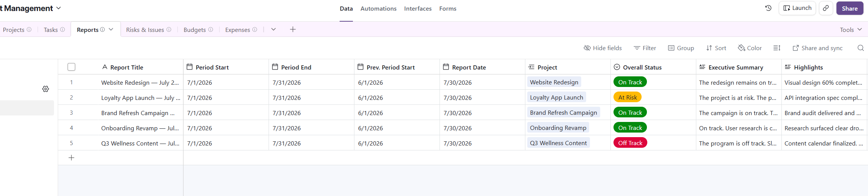Screen dimensions: 868x196
Task: Open the Group options
Action: [681, 48]
